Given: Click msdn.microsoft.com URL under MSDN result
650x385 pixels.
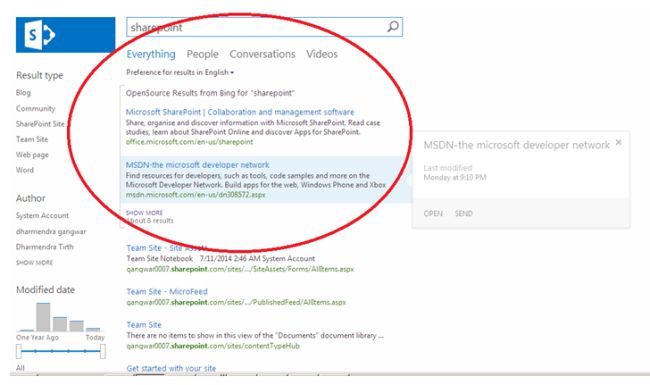Looking at the screenshot, I should point(196,195).
